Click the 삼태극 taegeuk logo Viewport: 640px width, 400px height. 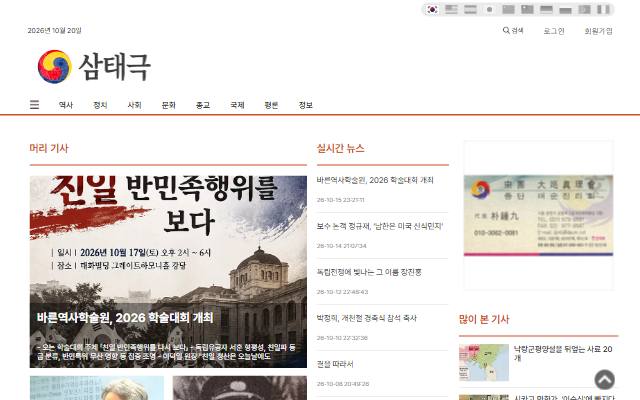pyautogui.click(x=94, y=67)
